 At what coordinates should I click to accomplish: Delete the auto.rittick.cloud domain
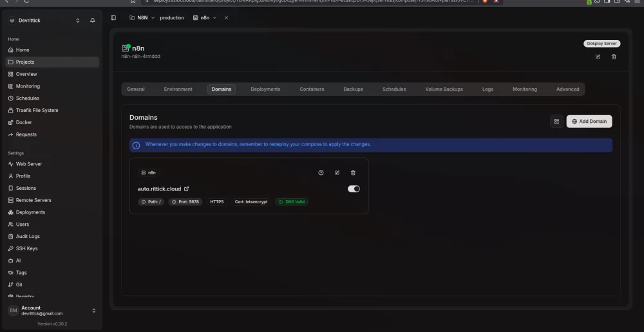(x=353, y=173)
